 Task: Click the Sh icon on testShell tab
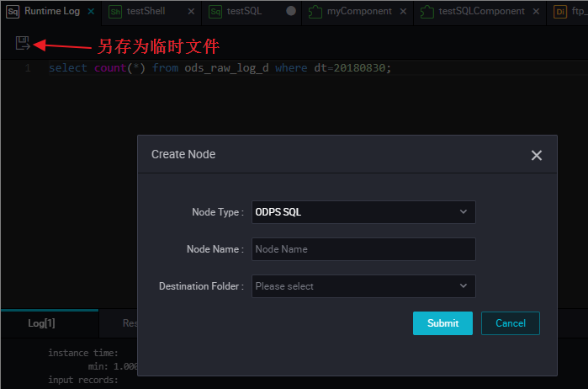coord(115,12)
